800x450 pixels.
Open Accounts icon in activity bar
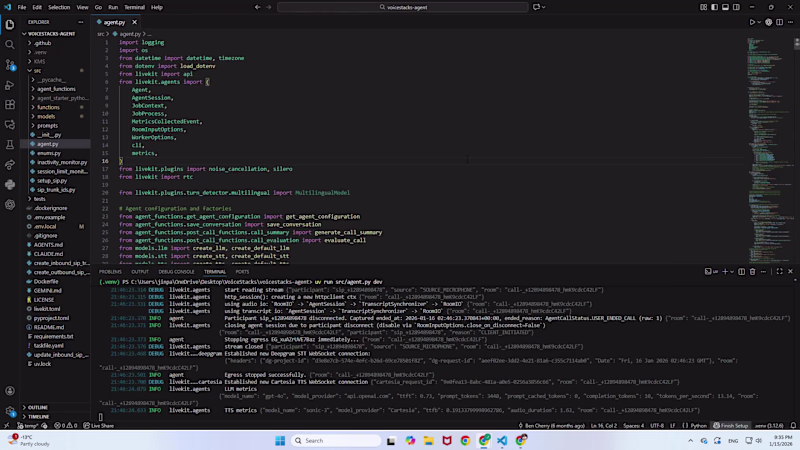[10, 391]
